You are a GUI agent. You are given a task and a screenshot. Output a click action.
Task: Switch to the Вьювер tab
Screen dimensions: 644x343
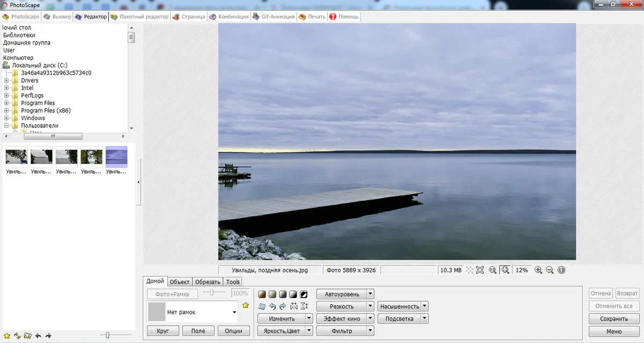point(57,17)
